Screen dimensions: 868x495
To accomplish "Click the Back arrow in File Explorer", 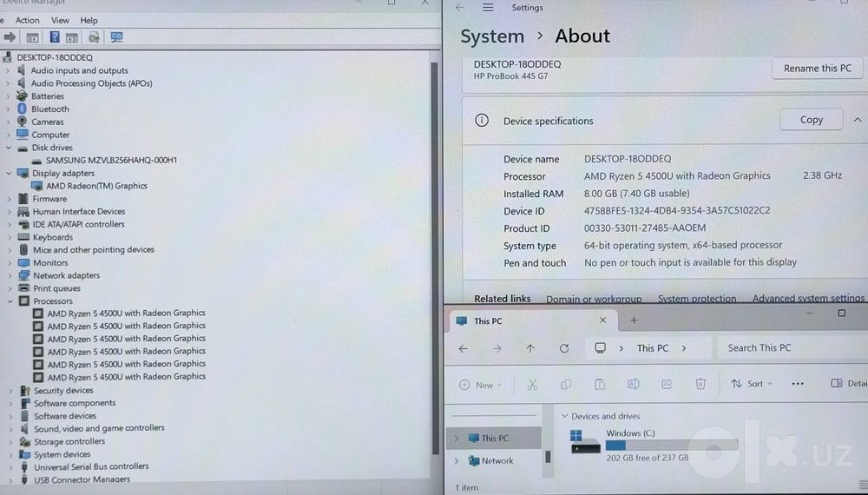I will click(x=464, y=348).
